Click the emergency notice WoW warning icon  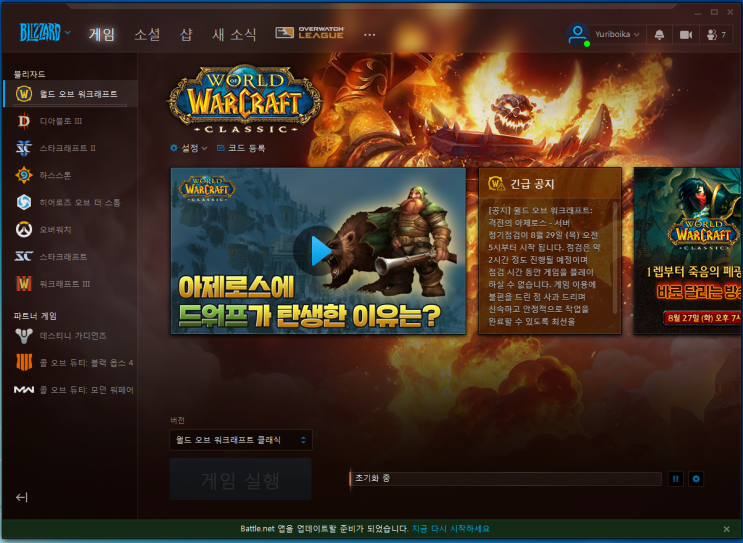click(x=496, y=183)
